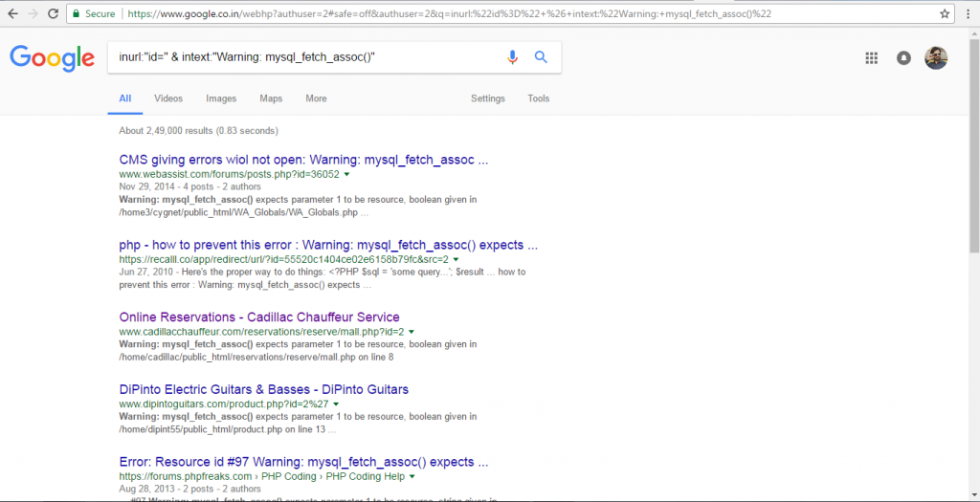Open 'php - how to prevent this error' result
Screen dimensions: 980x502
(x=328, y=245)
